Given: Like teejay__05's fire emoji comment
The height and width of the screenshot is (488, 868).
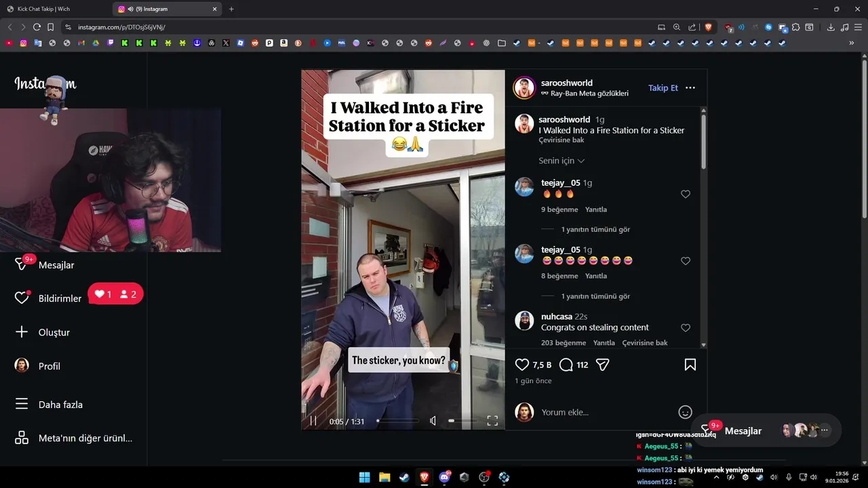Looking at the screenshot, I should (x=686, y=195).
